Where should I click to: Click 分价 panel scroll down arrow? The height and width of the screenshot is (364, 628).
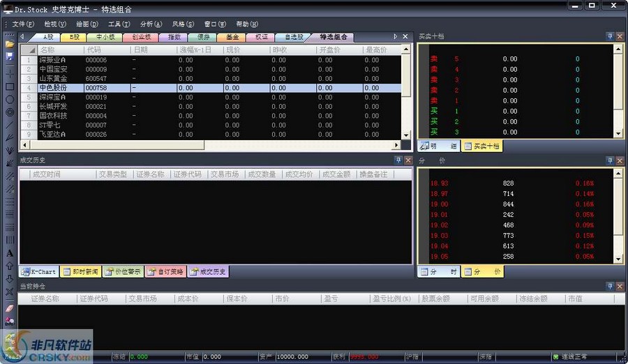coord(618,259)
